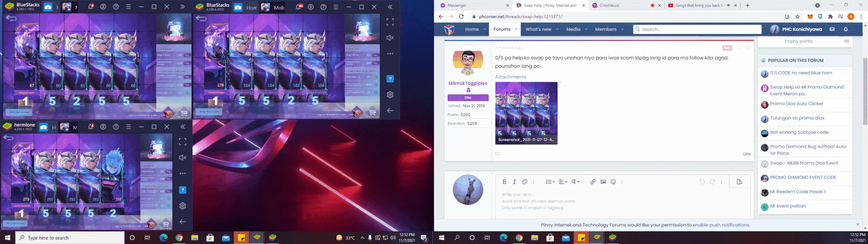Screen dimensions: 868x244
Task: Open notifications bell in top-left BlueStacks window
Action: [x=90, y=7]
